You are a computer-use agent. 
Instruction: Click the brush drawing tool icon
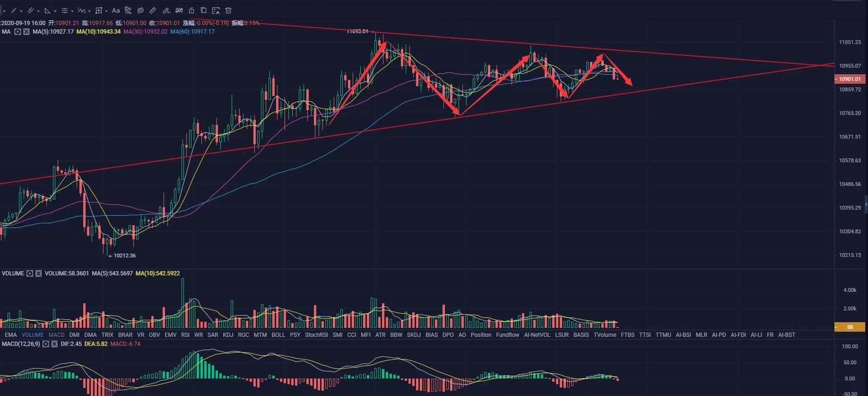[166, 10]
